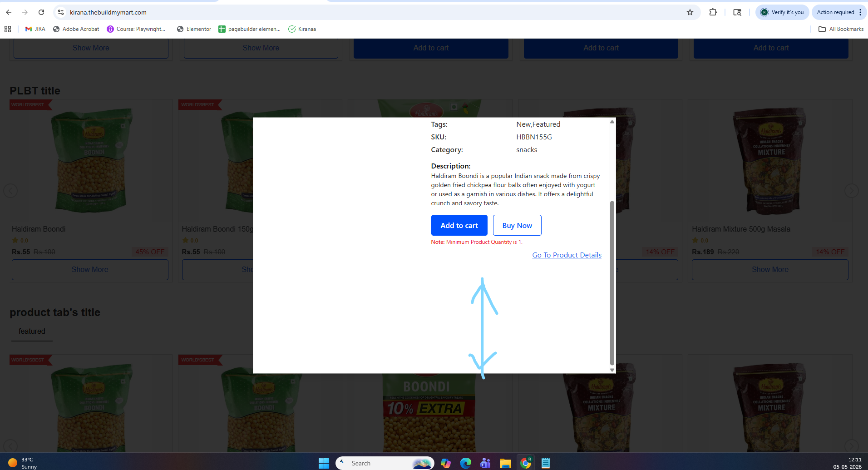This screenshot has height=470, width=868.
Task: Click the category value snacks
Action: (527, 150)
